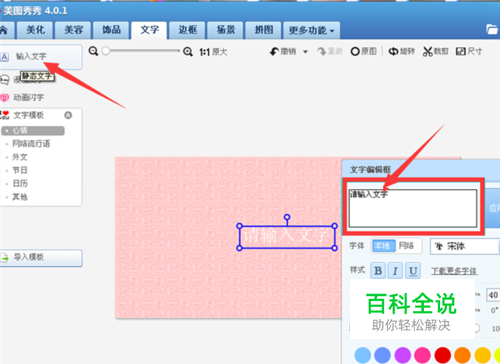Pick the red color swatch
Screen dimensions: 500x364
click(443, 355)
